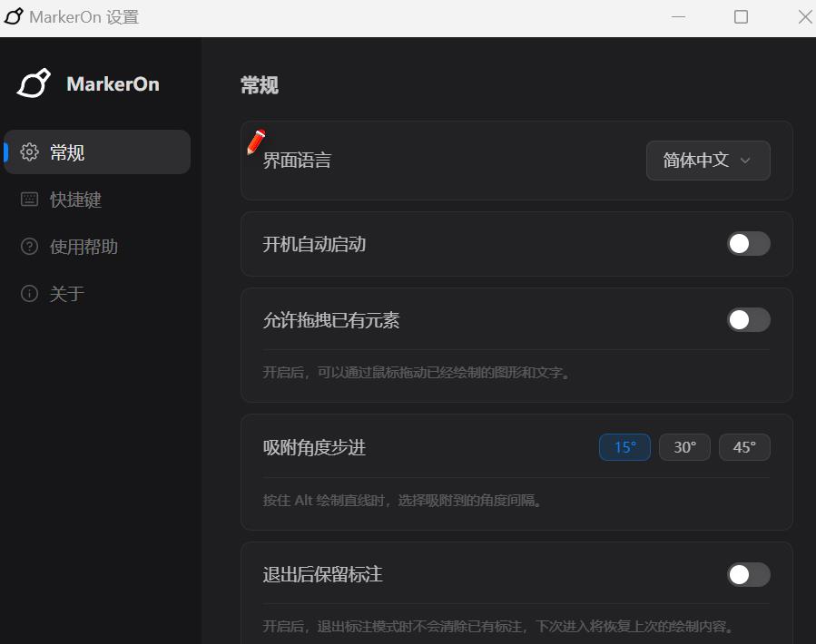Click the MarkerOn title bar app icon
The image size is (816, 644).
(x=14, y=16)
